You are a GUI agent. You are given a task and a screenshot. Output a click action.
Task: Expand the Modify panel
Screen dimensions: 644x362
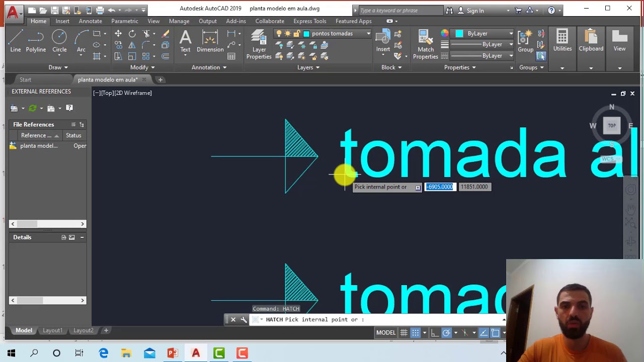142,67
